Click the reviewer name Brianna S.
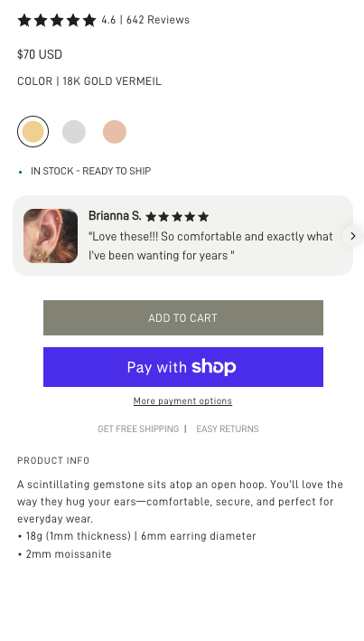Screen dimensions: 364x641 click(x=115, y=216)
